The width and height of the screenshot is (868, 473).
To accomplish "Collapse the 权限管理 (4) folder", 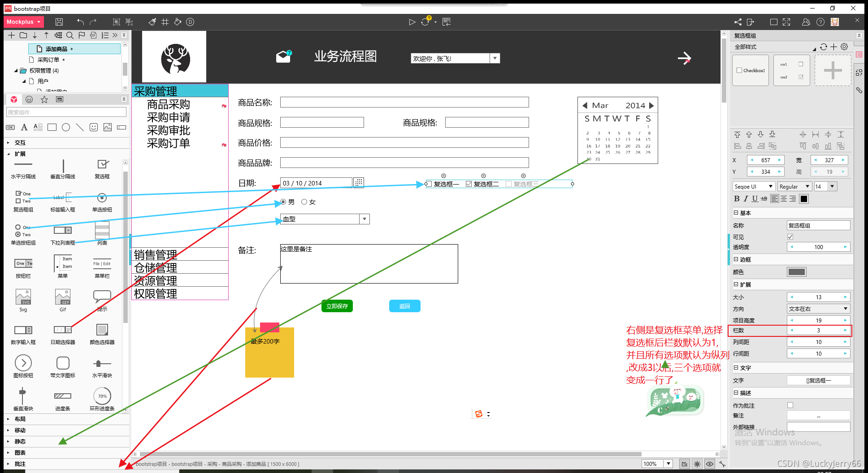I will (16, 70).
